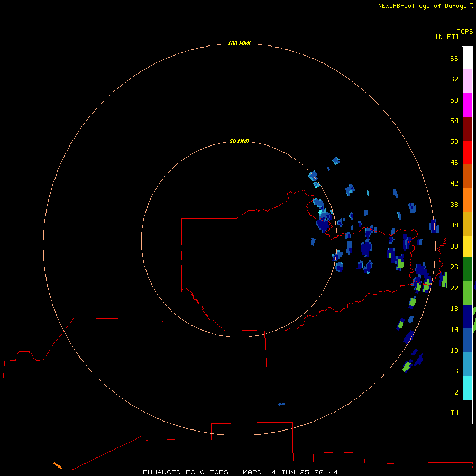Click the TH threshold legend label
The image size is (476, 476).
[x=454, y=413]
